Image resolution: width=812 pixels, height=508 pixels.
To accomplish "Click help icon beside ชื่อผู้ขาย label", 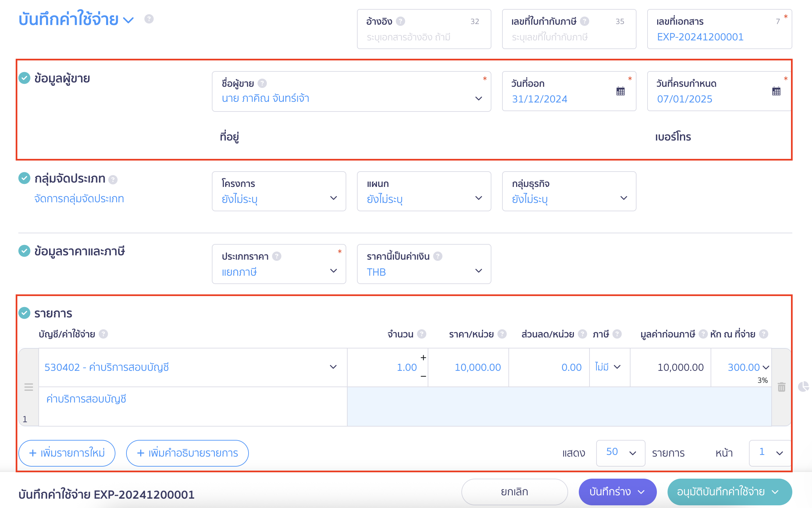I will point(262,83).
